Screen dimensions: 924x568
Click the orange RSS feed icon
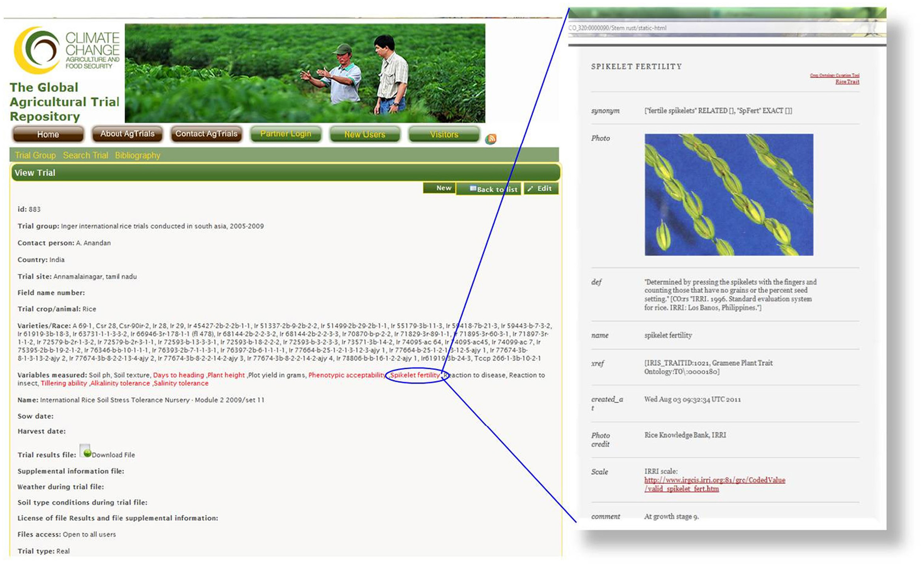click(490, 139)
